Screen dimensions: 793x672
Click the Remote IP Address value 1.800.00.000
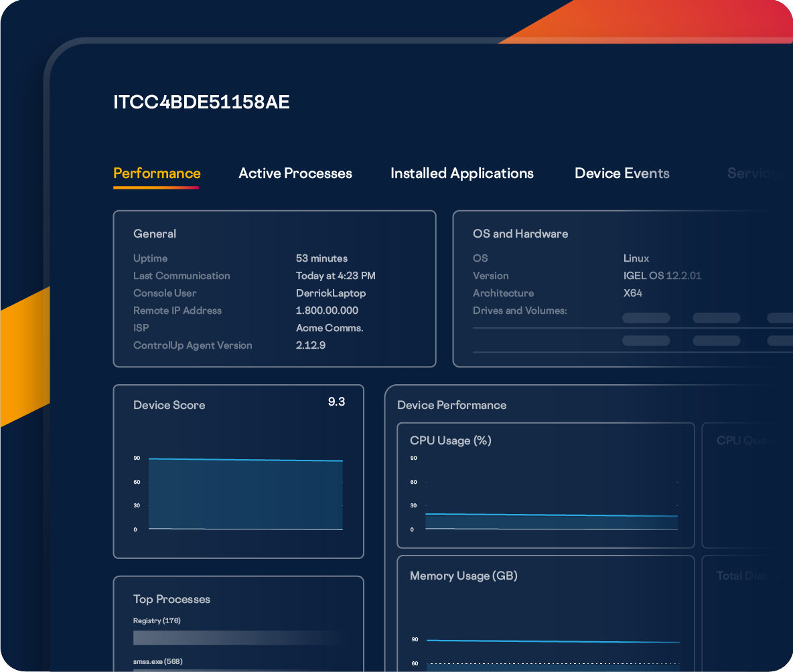click(x=327, y=311)
